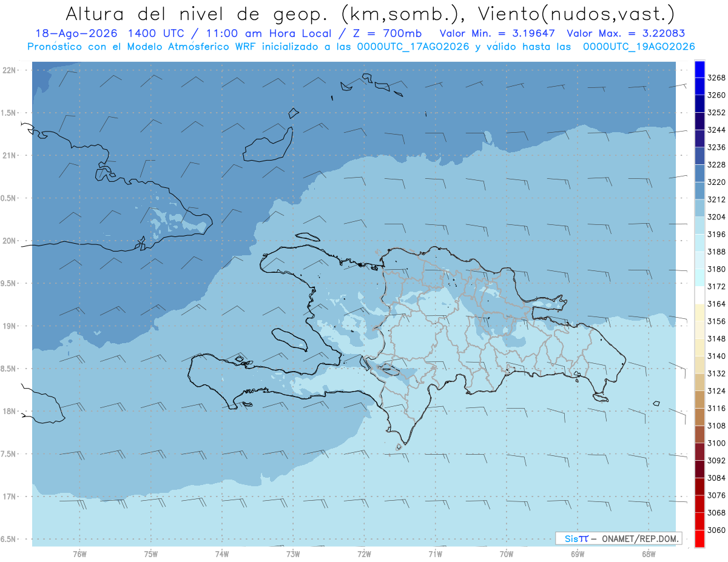This screenshot has width=728, height=562.
Task: Click the colour scale label '3252'
Action: point(716,113)
